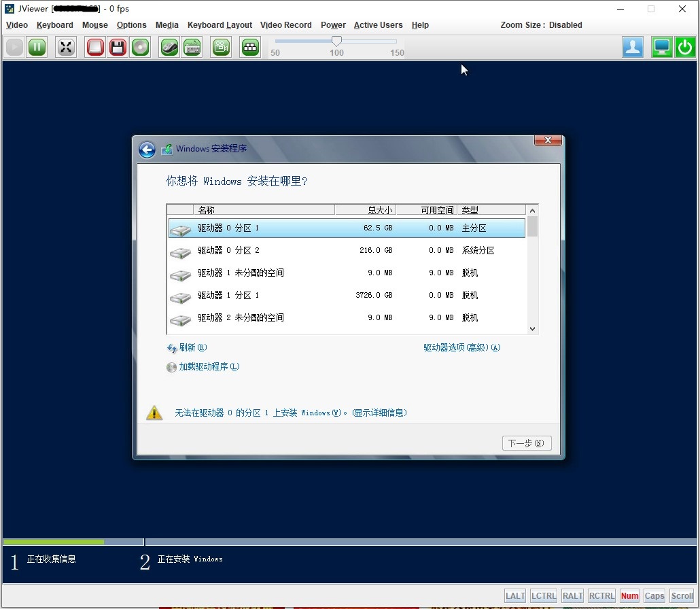The height and width of the screenshot is (609, 700).
Task: Click the 3726.0 GB size cell
Action: tap(374, 295)
